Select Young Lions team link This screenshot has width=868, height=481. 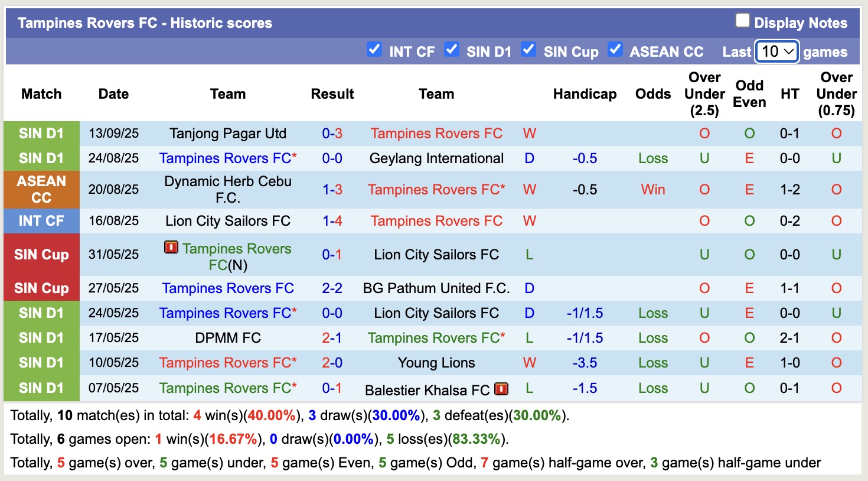[x=436, y=363]
